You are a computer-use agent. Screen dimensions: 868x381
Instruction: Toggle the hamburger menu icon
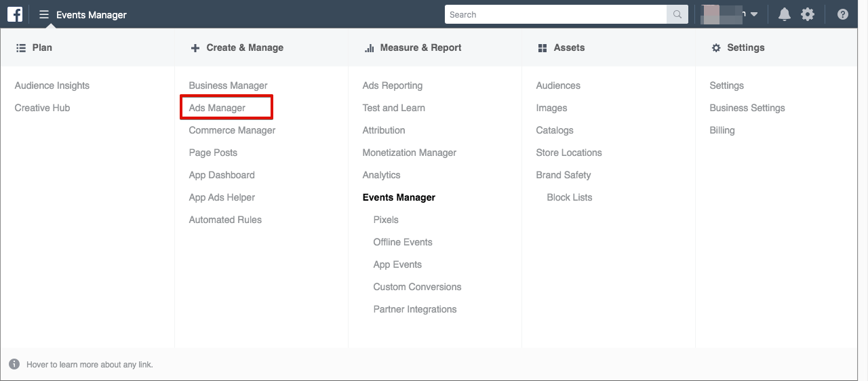[44, 14]
